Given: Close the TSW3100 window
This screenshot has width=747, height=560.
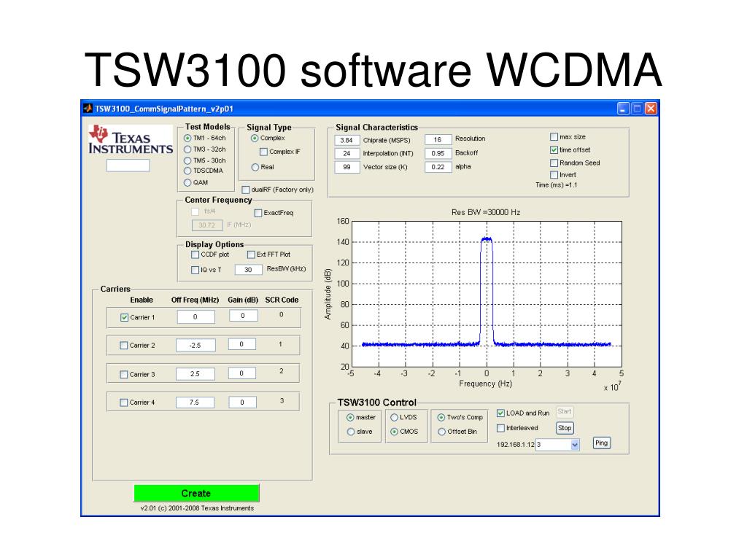Looking at the screenshot, I should [651, 109].
